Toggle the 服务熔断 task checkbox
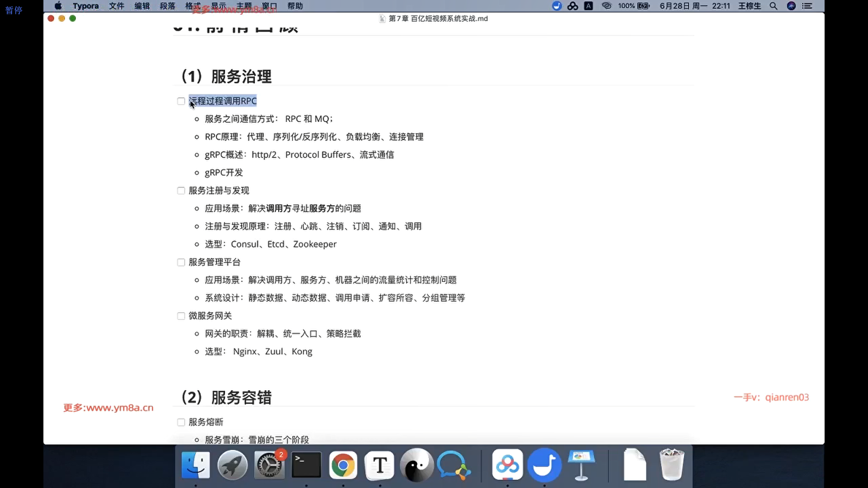Screen dimensions: 868x488 point(181,422)
